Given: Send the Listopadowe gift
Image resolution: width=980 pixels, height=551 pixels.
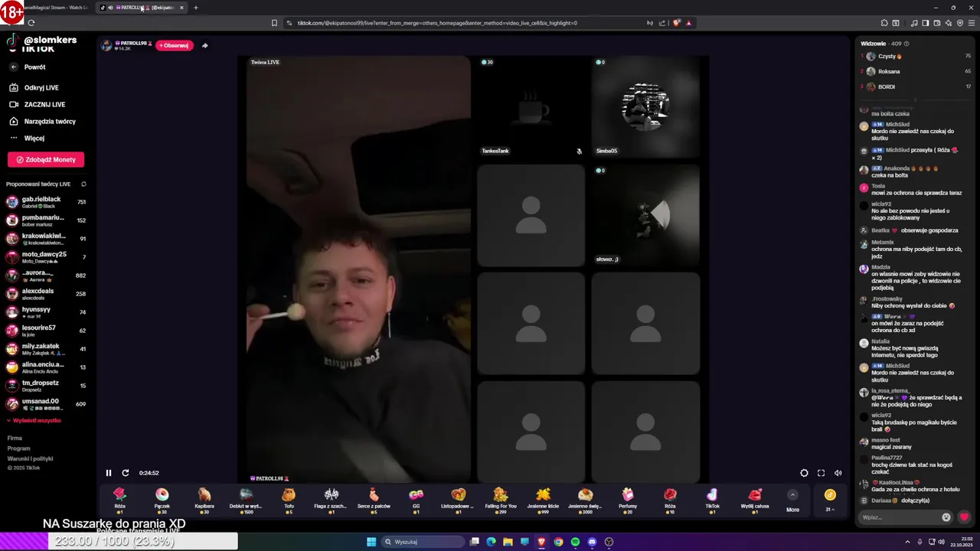Looking at the screenshot, I should point(458,500).
